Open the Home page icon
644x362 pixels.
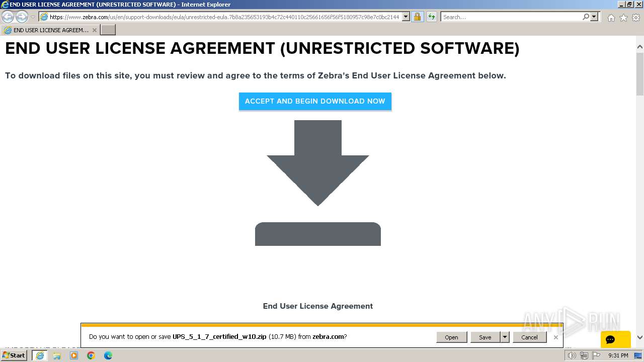pyautogui.click(x=611, y=18)
